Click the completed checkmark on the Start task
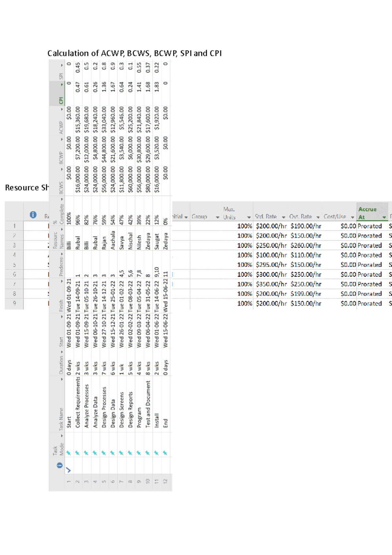The width and height of the screenshot is (392, 555). (69, 470)
